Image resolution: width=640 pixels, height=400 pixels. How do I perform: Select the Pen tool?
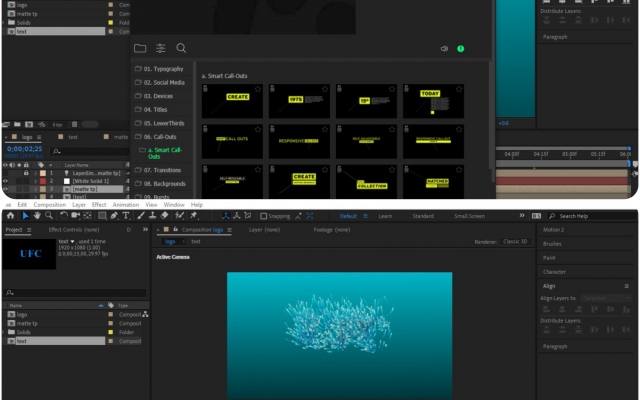[x=114, y=216]
